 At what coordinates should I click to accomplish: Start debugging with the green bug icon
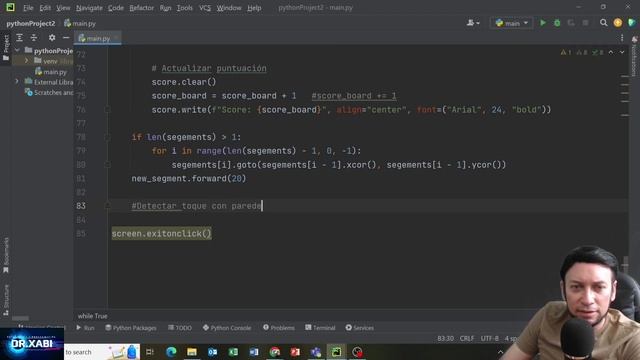557,23
